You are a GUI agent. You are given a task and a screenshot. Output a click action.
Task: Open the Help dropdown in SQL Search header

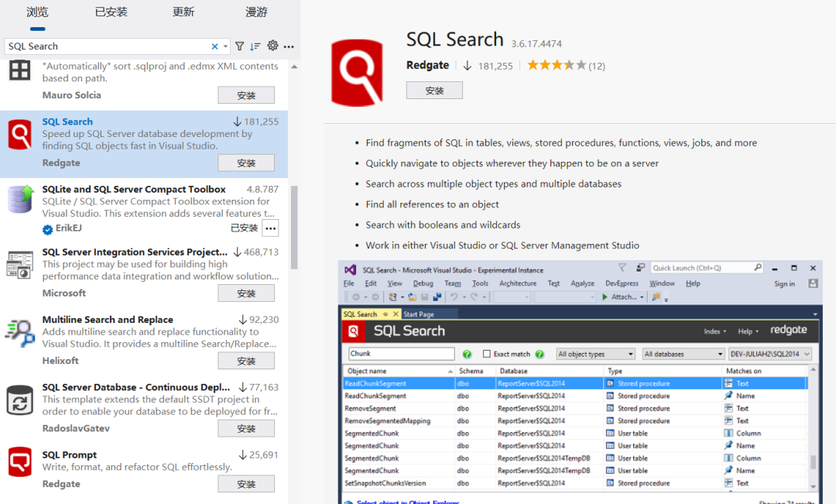pos(748,331)
